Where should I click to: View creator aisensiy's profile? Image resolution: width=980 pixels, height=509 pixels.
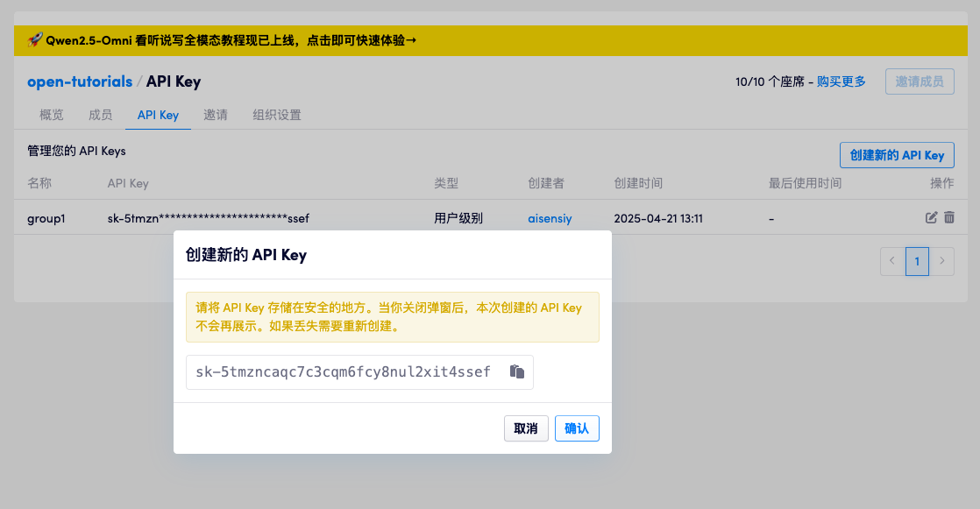550,217
